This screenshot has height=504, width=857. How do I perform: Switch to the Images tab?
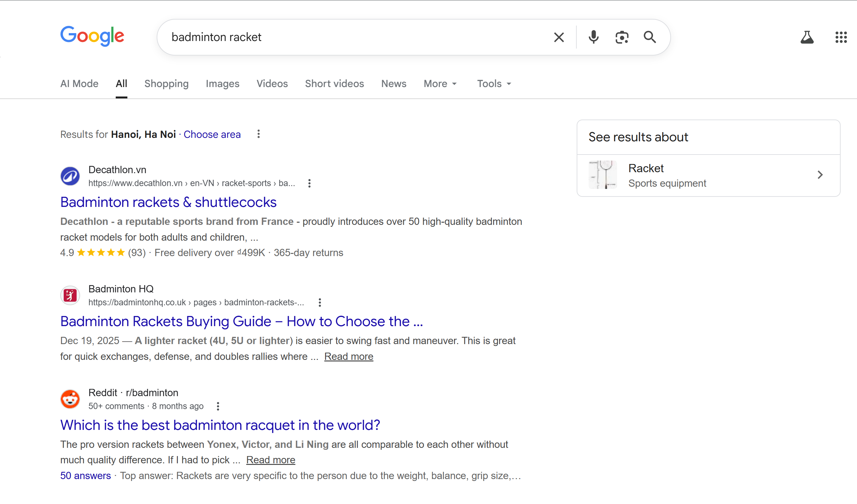click(x=222, y=84)
